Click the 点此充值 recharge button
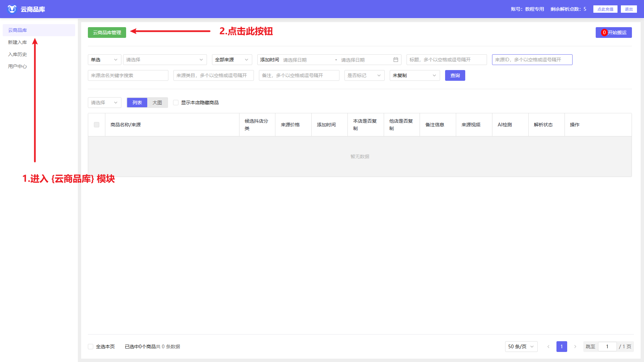Screen dimensions: 644x362 (605, 9)
